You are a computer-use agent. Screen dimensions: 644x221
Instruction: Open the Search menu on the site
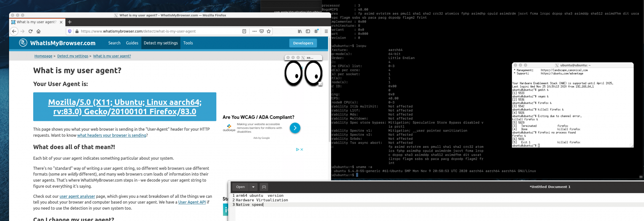pyautogui.click(x=114, y=43)
